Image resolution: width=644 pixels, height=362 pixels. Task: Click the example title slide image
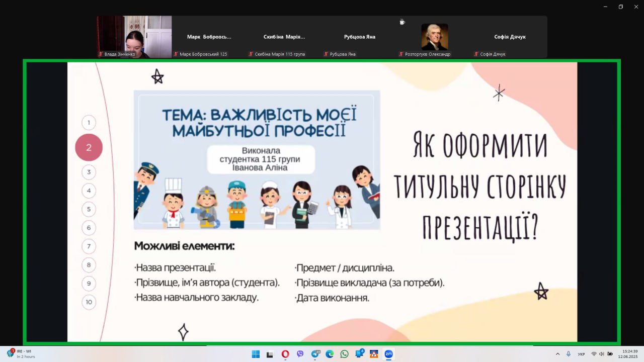click(257, 160)
